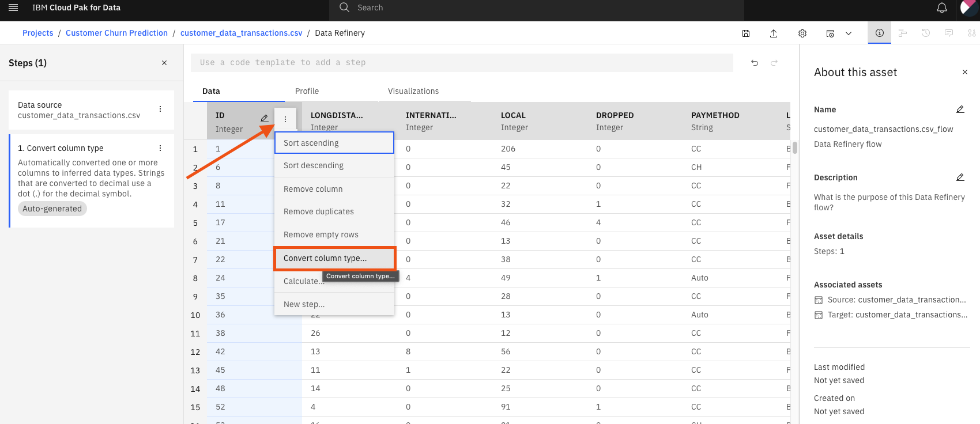
Task: Click the ID cell with value 52
Action: (x=254, y=407)
